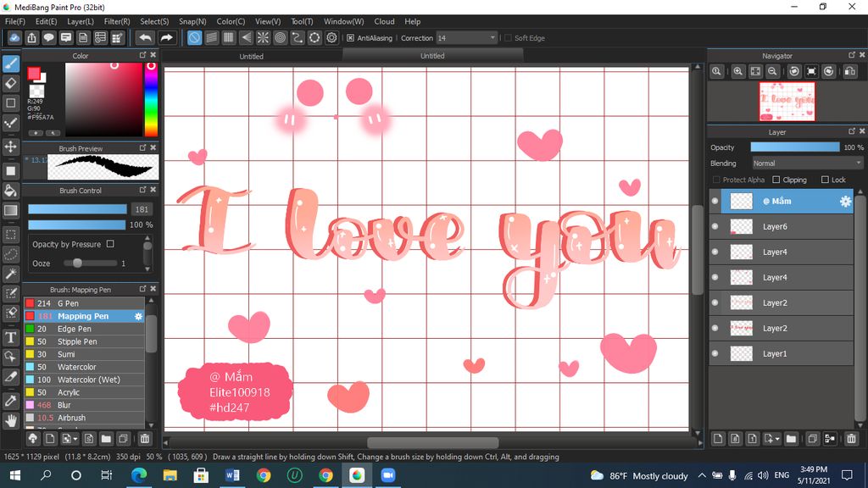The width and height of the screenshot is (868, 488).
Task: Select the Magic Wand tool
Action: (x=10, y=274)
